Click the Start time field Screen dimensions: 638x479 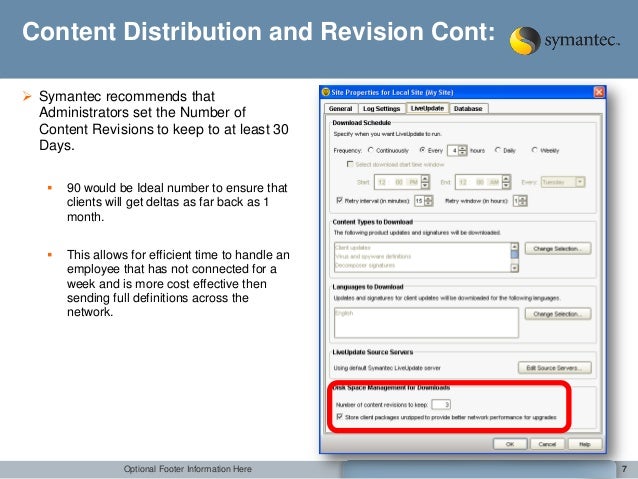point(398,182)
